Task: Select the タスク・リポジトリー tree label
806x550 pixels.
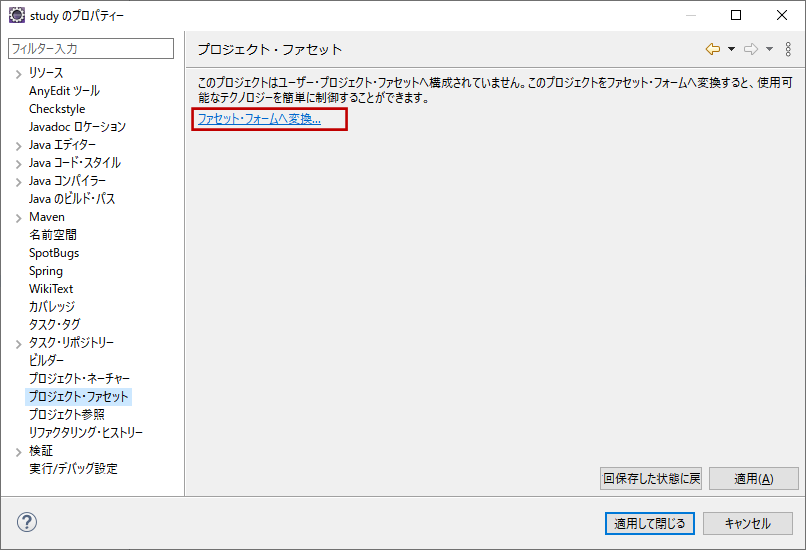Action: (x=71, y=343)
